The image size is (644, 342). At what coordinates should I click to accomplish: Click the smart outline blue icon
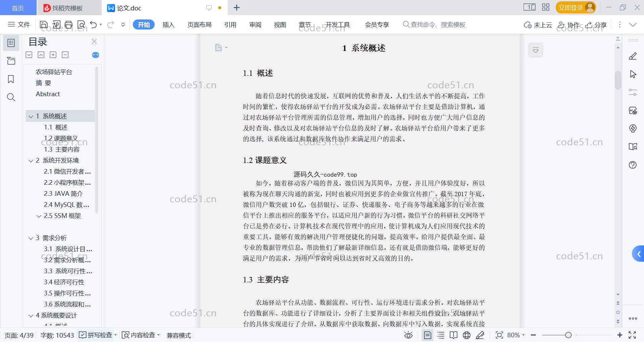(x=96, y=55)
